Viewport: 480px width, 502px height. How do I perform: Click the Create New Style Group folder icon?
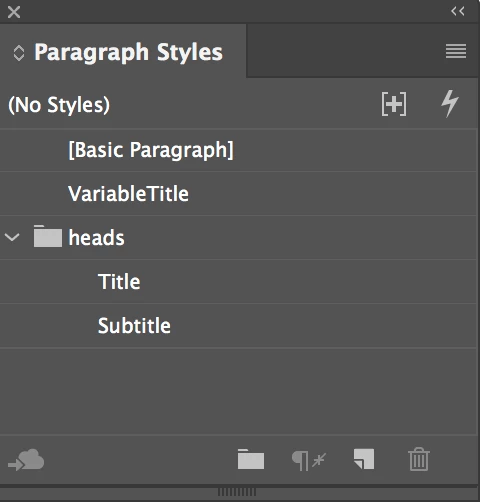251,459
